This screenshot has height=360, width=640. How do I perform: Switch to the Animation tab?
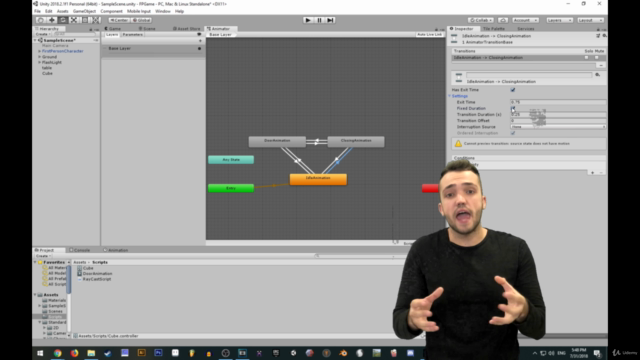pyautogui.click(x=116, y=250)
